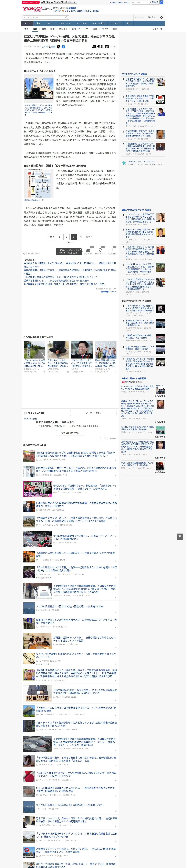The image size is (186, 868).
Task: Open the Yahoo! JAPAN News logo
Action: click(37, 9)
